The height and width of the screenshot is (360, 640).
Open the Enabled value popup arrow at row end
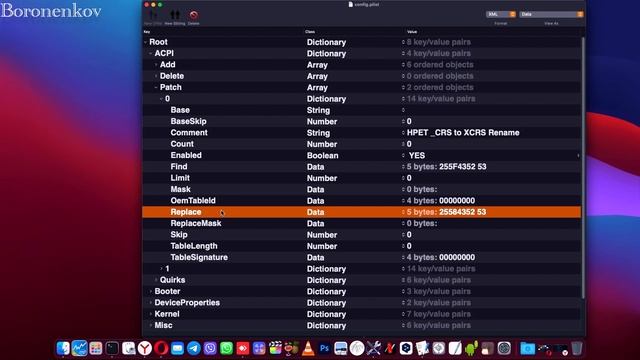[x=578, y=156]
